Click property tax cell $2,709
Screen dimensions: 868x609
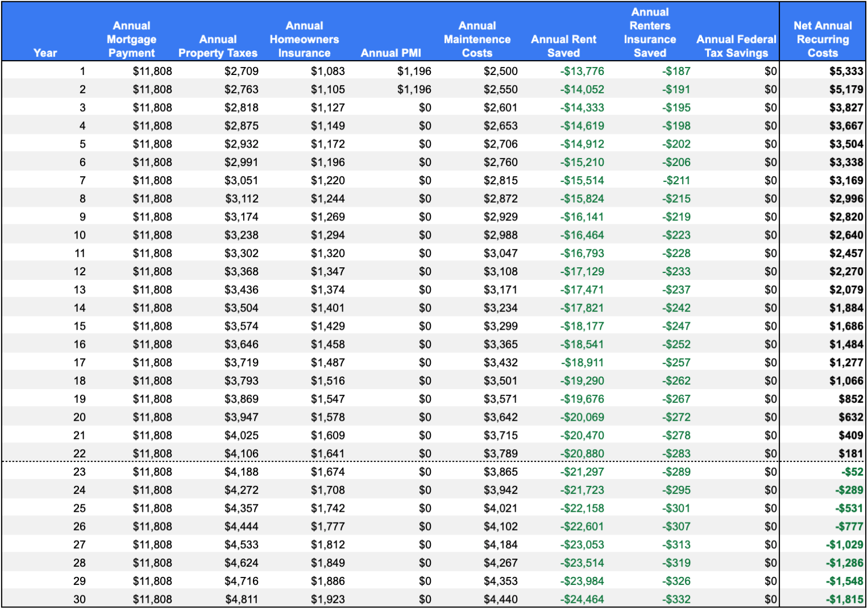(241, 72)
